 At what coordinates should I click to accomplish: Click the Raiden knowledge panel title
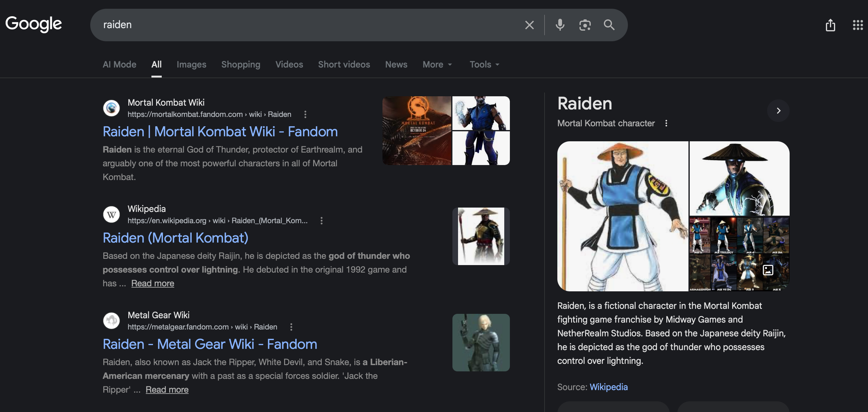click(x=584, y=103)
